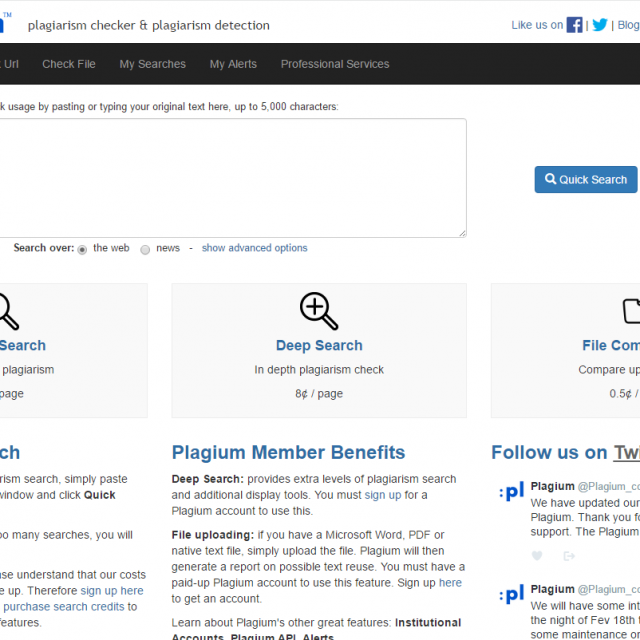Click the '8¢ / page' price text

pos(319,393)
